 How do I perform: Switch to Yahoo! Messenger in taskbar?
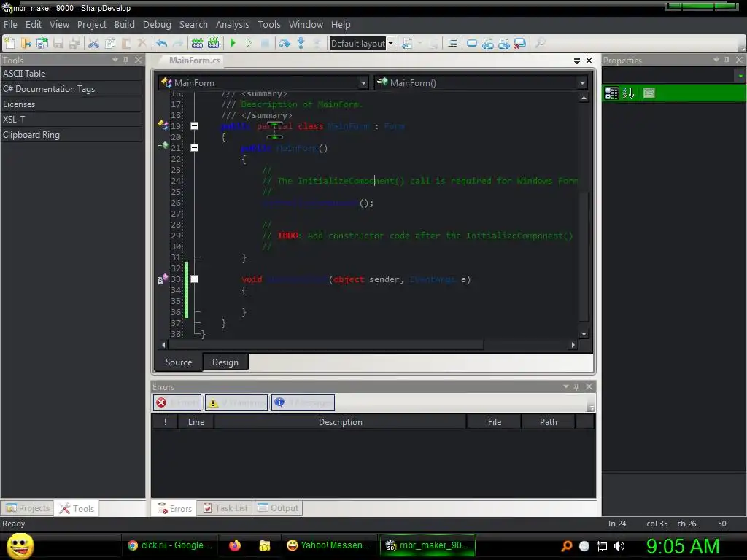tap(330, 545)
